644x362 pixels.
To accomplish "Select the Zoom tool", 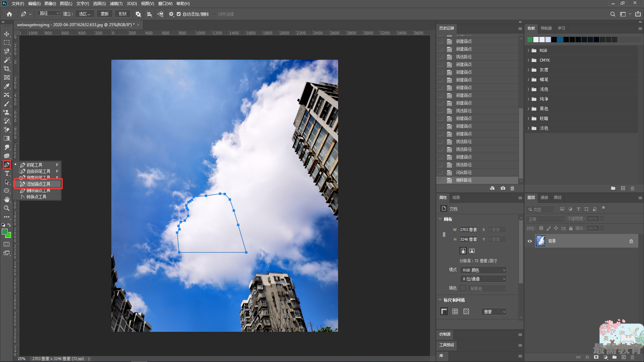I will tap(7, 208).
